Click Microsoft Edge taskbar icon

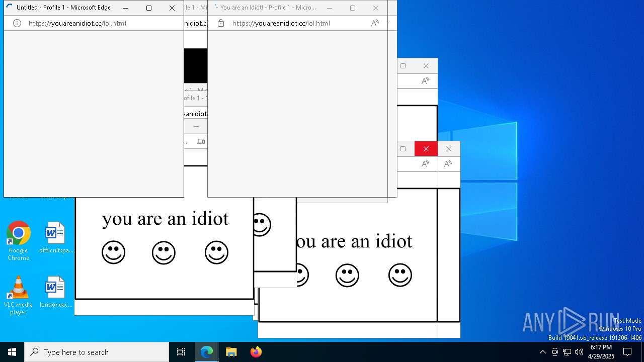tap(207, 352)
